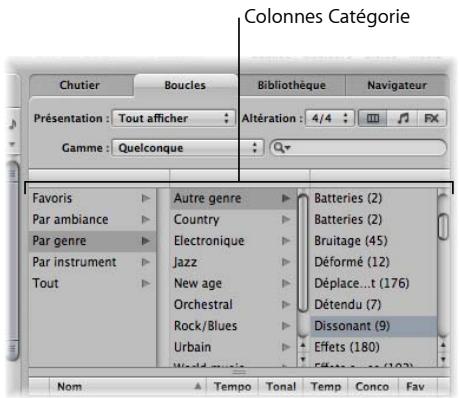Image resolution: width=459 pixels, height=398 pixels.
Task: Select the music note view button
Action: click(403, 118)
